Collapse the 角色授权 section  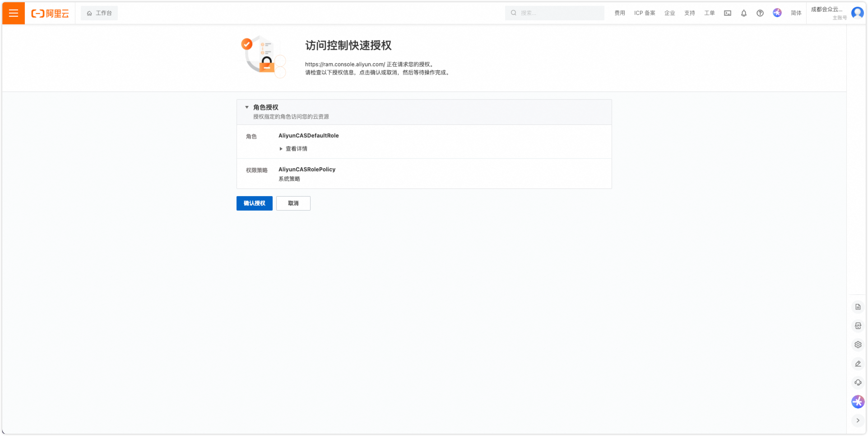pyautogui.click(x=247, y=107)
